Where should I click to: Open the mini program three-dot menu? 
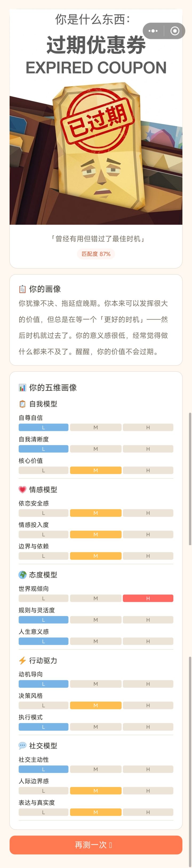click(x=153, y=31)
